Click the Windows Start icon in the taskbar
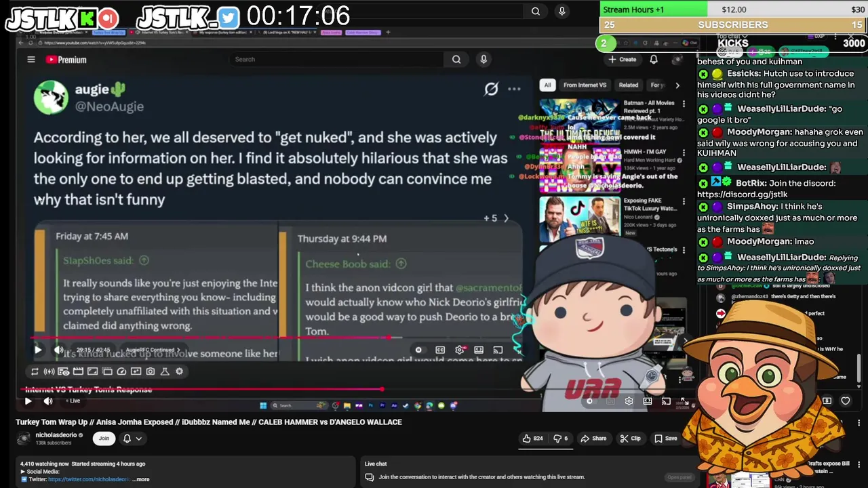 [263, 405]
